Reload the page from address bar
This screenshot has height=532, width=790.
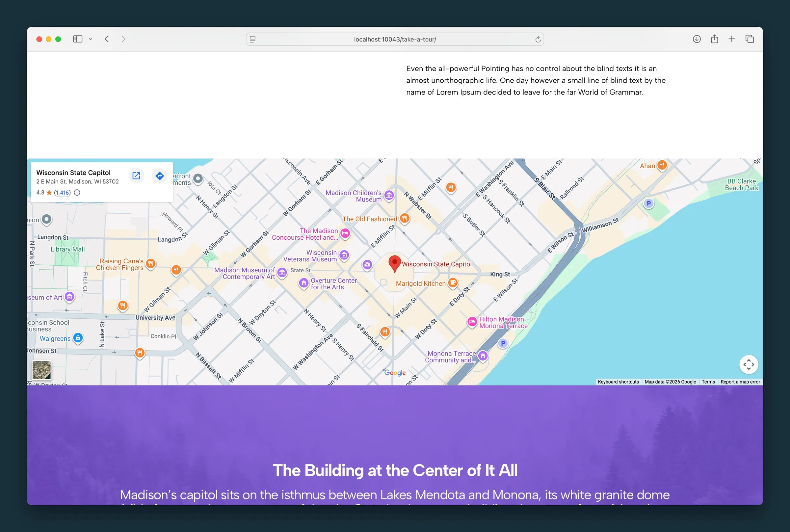pos(538,40)
